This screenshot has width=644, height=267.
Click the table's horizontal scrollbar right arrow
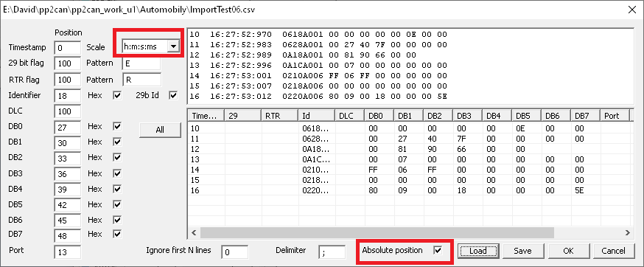(x=627, y=232)
